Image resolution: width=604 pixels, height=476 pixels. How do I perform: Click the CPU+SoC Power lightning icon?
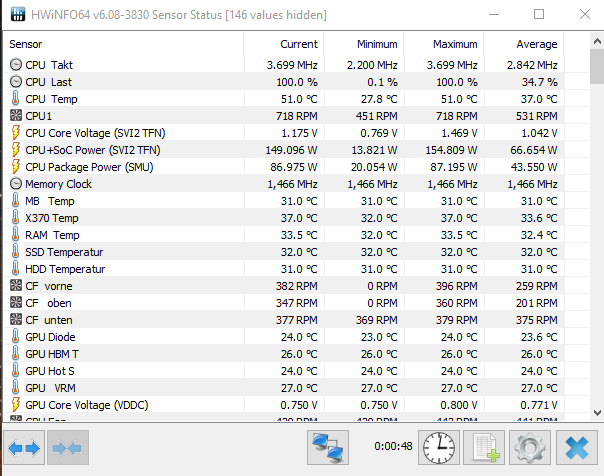pos(15,149)
